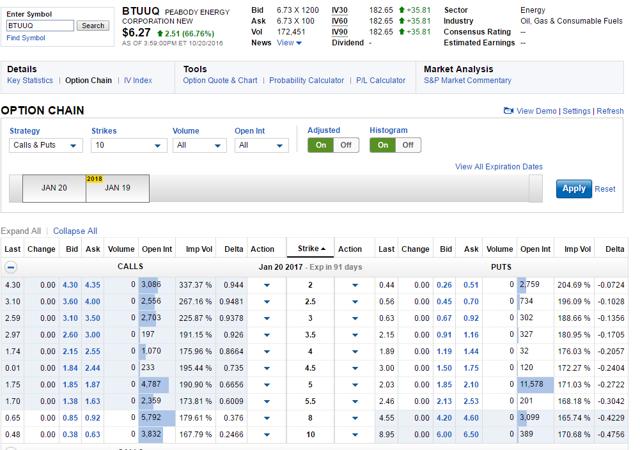Open puts Action dropdown for strike 10
640x450 pixels.
[355, 434]
